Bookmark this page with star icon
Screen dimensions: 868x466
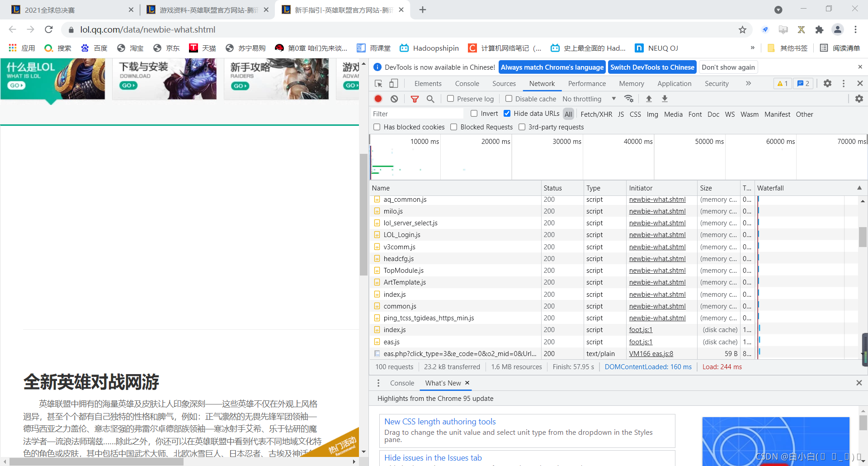[742, 29]
